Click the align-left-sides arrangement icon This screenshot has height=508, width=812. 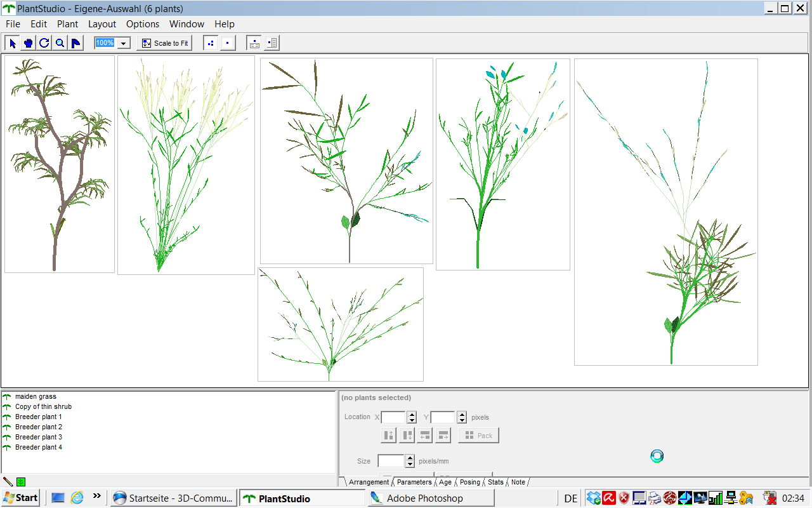425,435
